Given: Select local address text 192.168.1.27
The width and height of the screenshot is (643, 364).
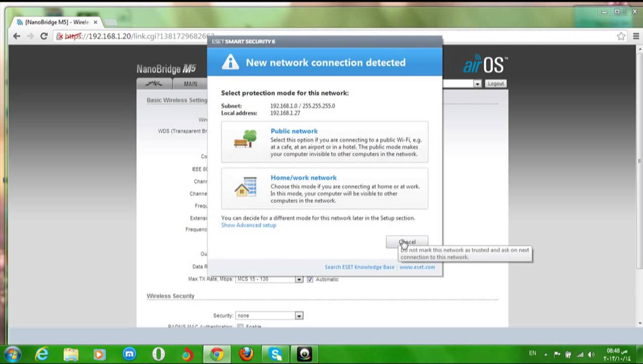Looking at the screenshot, I should (285, 113).
